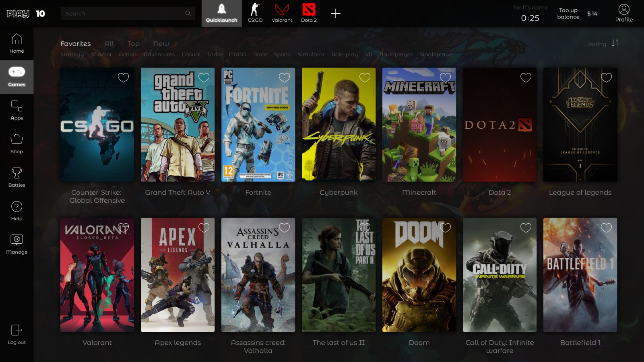The image size is (644, 362).
Task: Click into the Search field
Action: pyautogui.click(x=128, y=13)
